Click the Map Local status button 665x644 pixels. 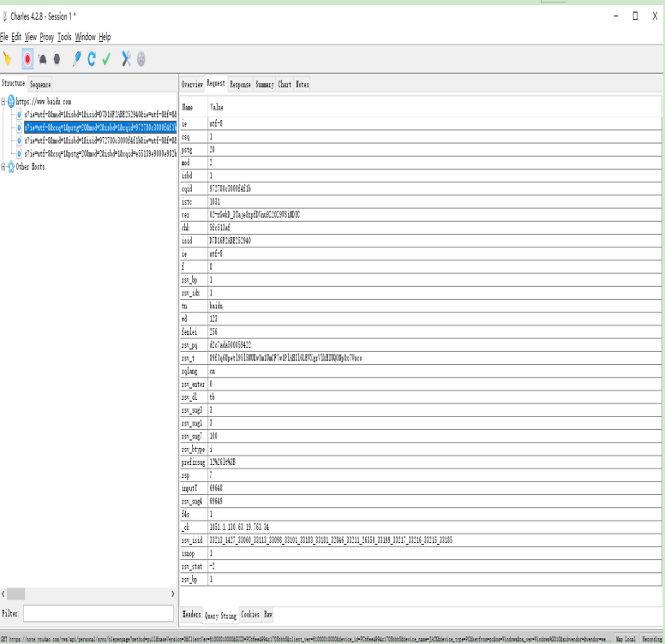point(626,639)
